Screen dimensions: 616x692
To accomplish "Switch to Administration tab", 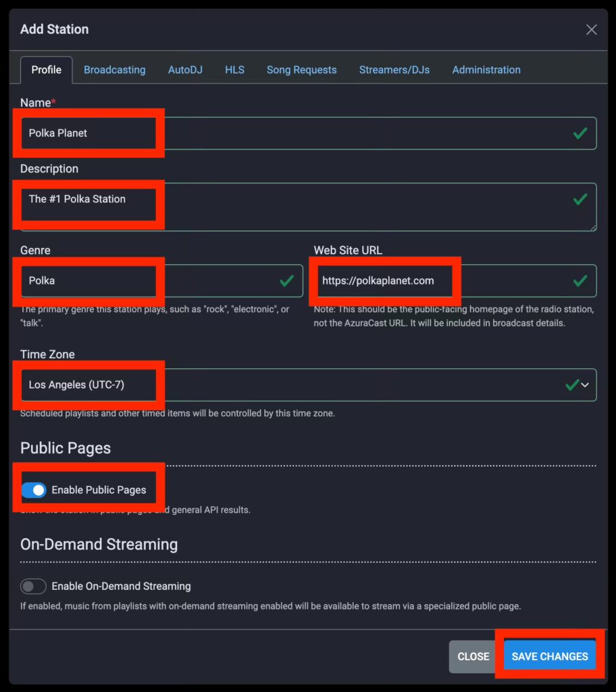I will coord(486,70).
